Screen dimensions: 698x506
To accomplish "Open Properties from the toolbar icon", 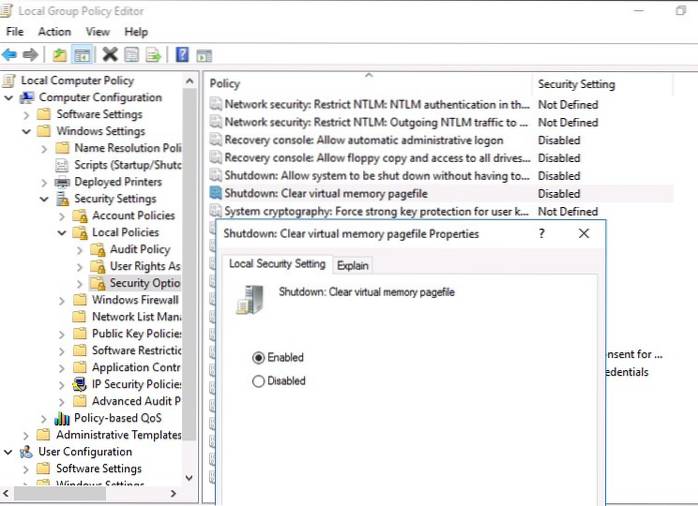I will tap(131, 54).
